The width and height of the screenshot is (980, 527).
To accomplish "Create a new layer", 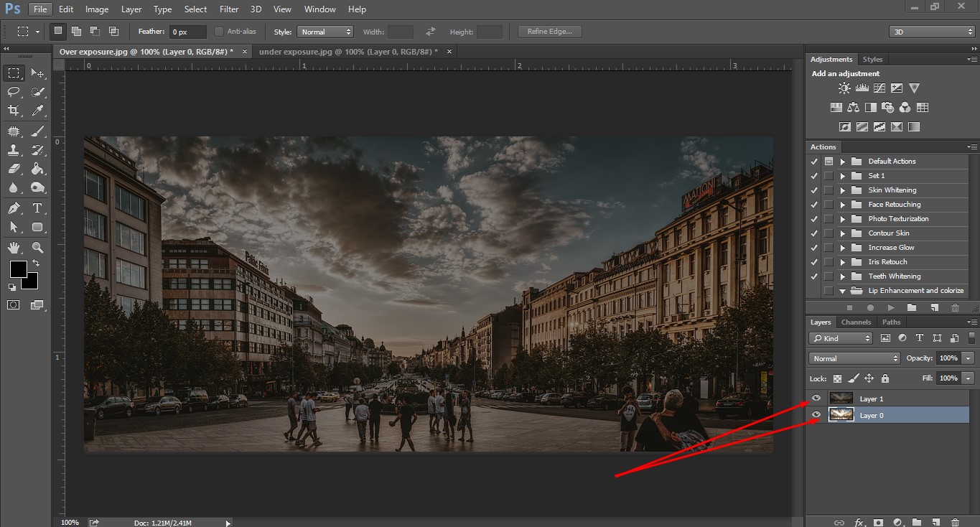I will coord(935,522).
